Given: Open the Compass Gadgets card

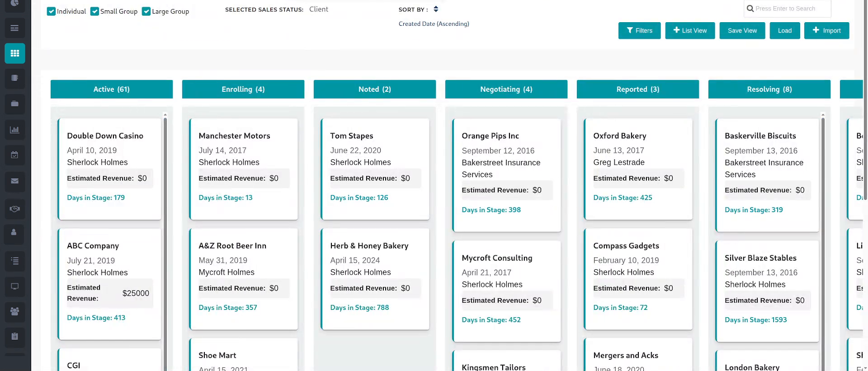Looking at the screenshot, I should [x=638, y=279].
